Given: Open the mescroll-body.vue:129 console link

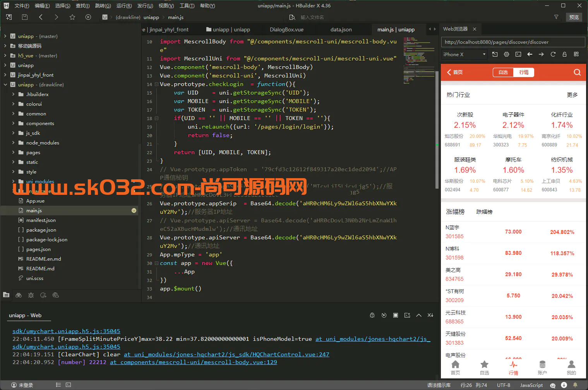Looking at the screenshot, I should [x=194, y=362].
